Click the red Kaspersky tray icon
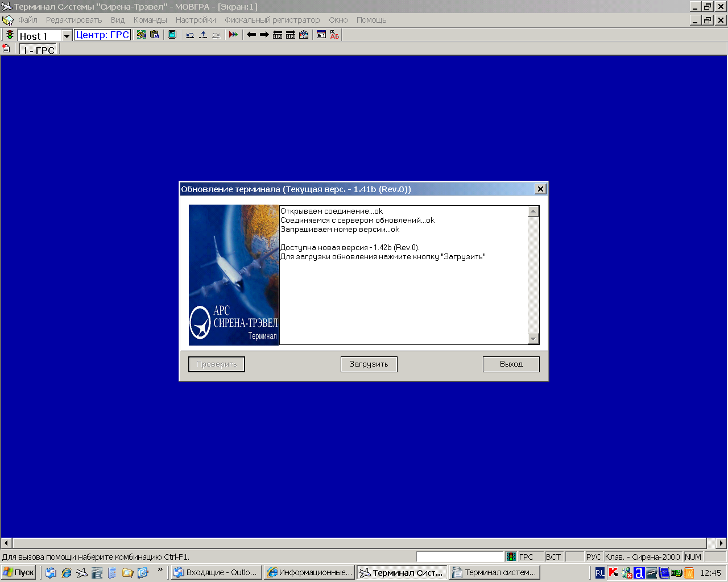Screen dimensions: 728x582 pyautogui.click(x=613, y=573)
